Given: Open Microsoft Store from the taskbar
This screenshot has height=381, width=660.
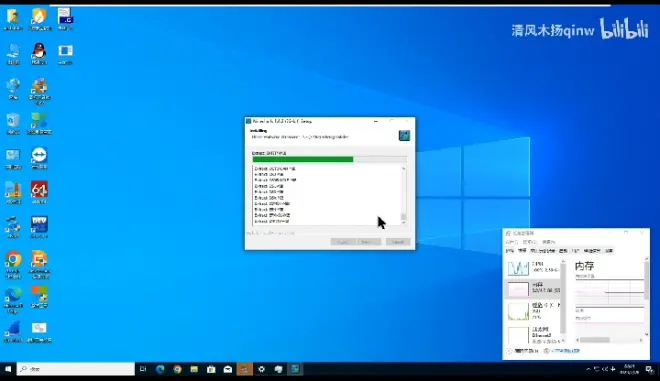Looking at the screenshot, I should [211, 369].
